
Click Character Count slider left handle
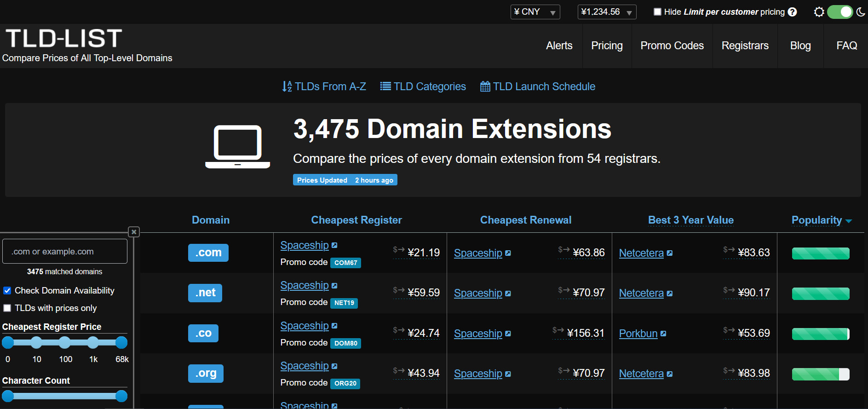tap(8, 396)
